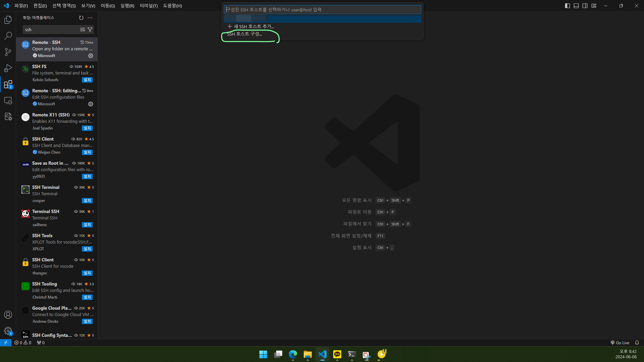
Task: Launch Microsoft Edge from taskbar
Action: (x=293, y=354)
